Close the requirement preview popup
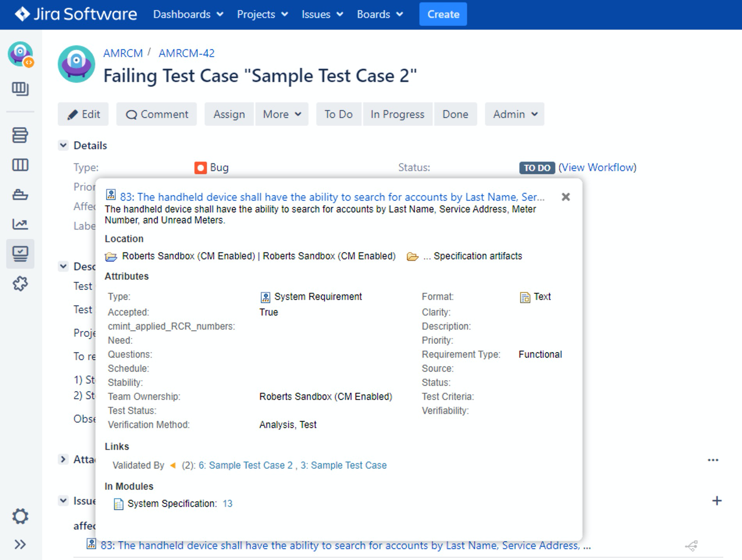 (x=565, y=197)
